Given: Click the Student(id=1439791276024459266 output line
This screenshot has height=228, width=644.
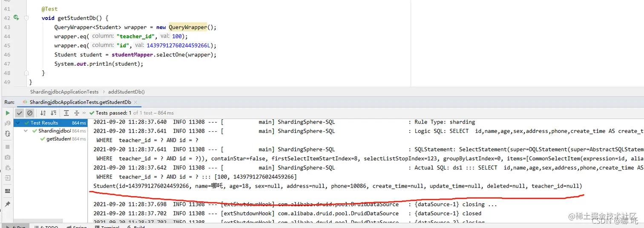Looking at the screenshot, I should point(338,186).
